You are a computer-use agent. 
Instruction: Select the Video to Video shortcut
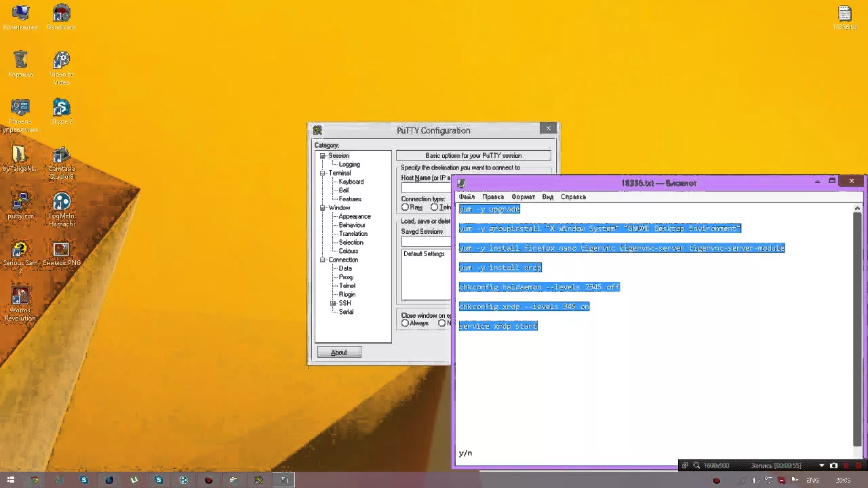point(61,68)
